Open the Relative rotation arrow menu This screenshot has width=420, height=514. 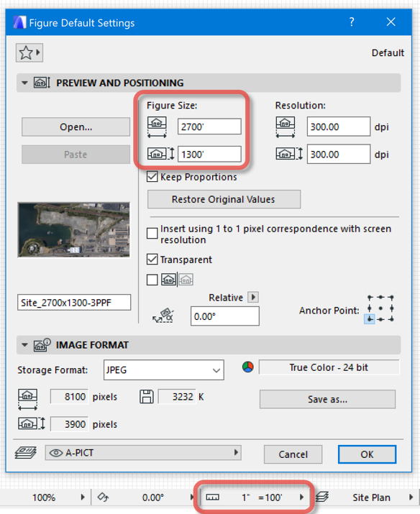253,298
